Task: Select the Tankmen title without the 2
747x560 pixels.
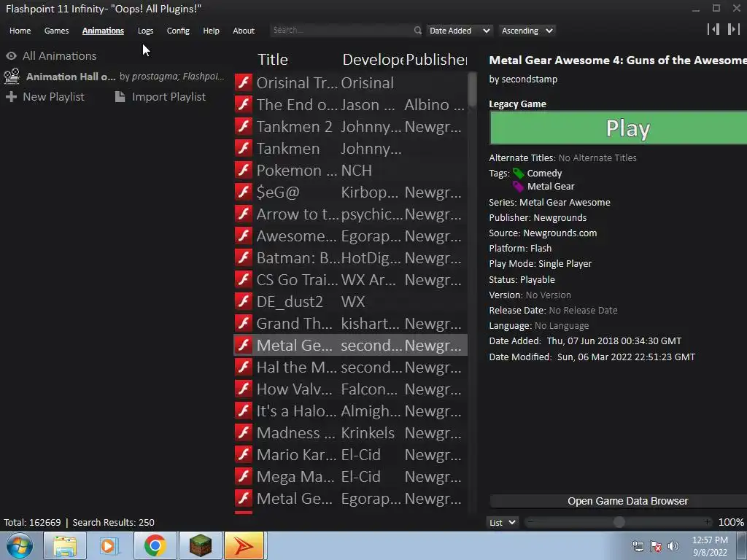Action: (287, 149)
